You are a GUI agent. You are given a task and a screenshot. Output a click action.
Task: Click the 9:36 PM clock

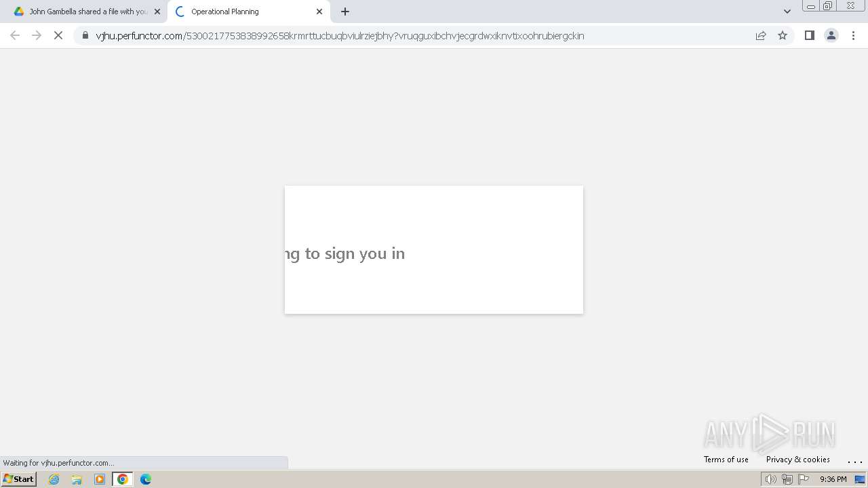833,479
